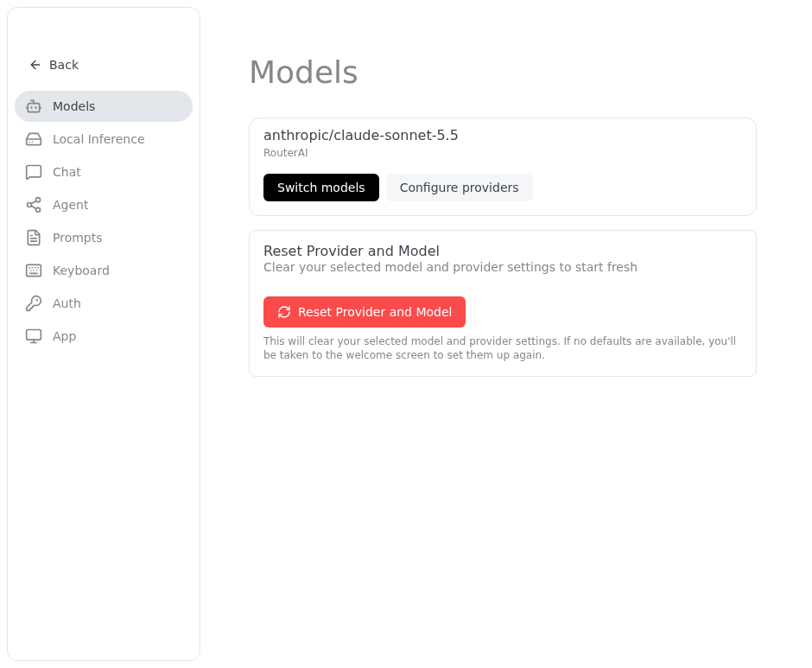Image resolution: width=812 pixels, height=668 pixels.
Task: Click the anthropic/claude-sonnet-5.5 model name
Action: tap(361, 136)
